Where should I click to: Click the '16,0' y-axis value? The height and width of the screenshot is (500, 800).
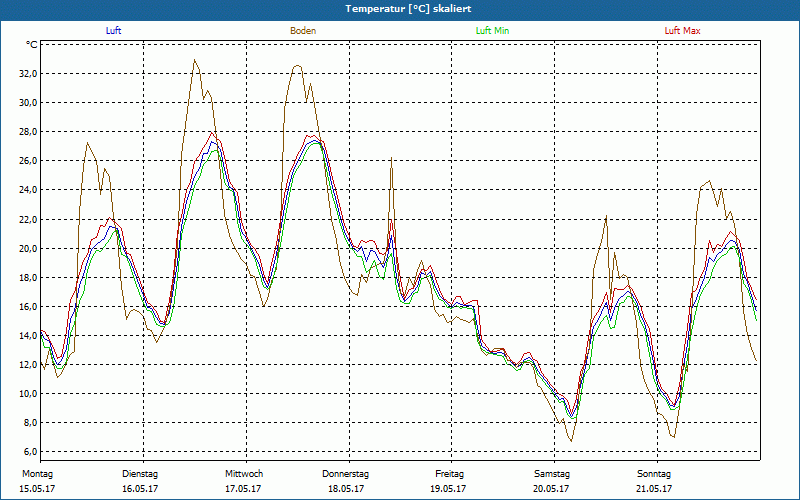[29, 307]
